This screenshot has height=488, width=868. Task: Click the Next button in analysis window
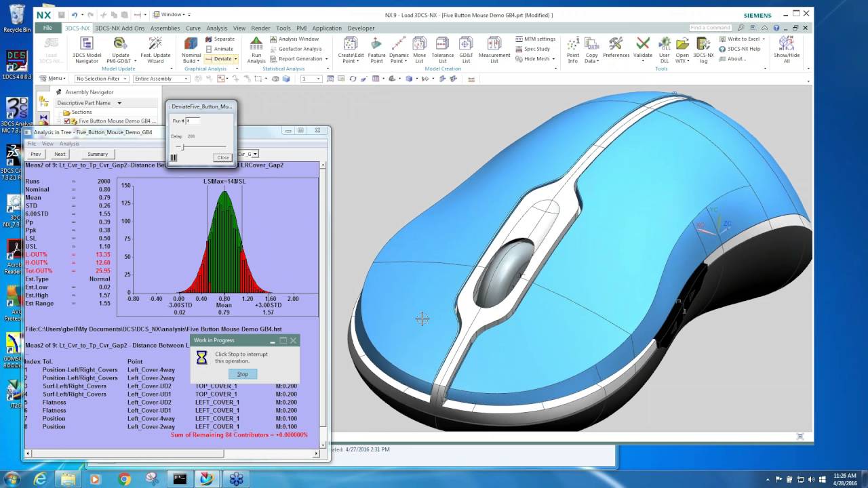point(60,154)
